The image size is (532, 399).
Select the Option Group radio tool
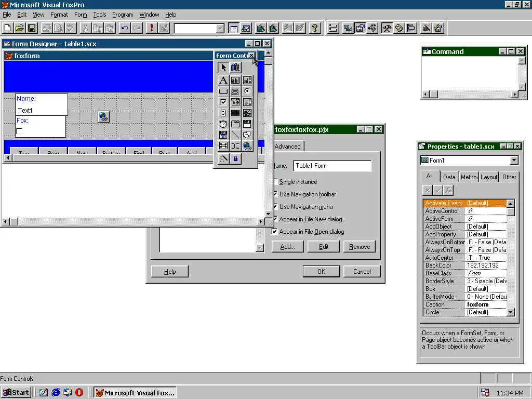point(247,91)
